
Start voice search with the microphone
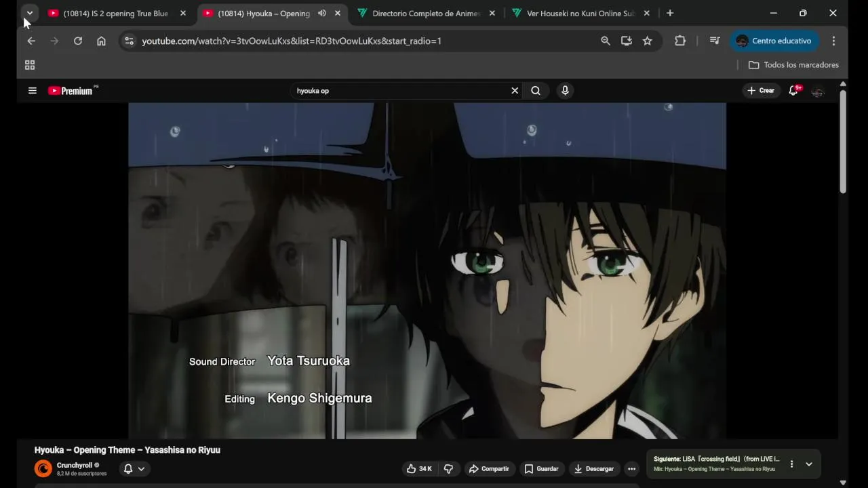tap(565, 90)
